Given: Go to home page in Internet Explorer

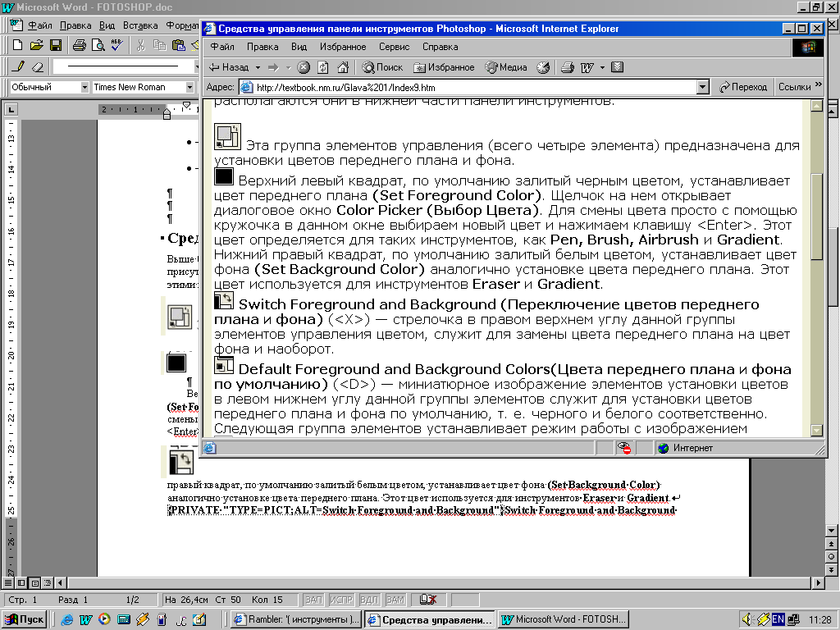Looking at the screenshot, I should [x=343, y=67].
